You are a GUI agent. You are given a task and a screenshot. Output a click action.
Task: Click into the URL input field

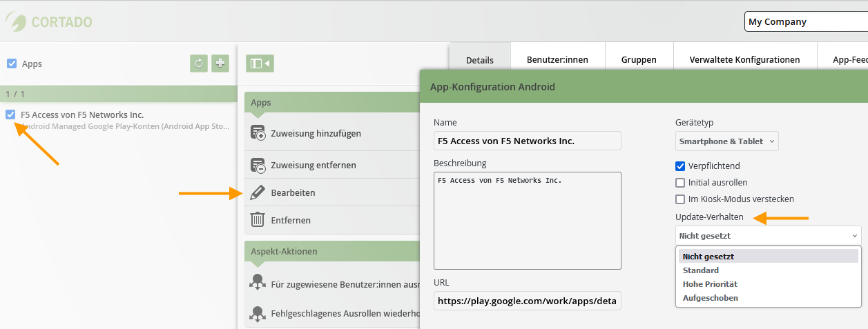coord(528,301)
